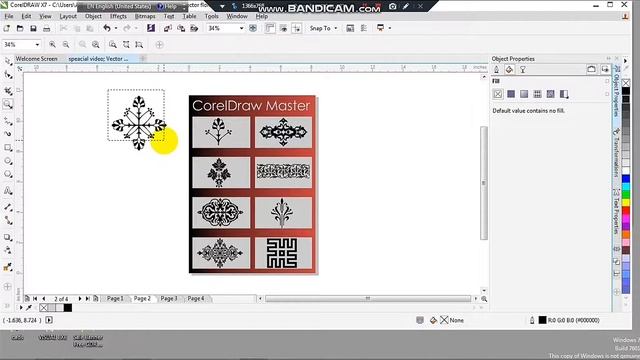Open the zoom level dropdown in standard toolbar
Viewport: 640px width, 360px height.
241,28
